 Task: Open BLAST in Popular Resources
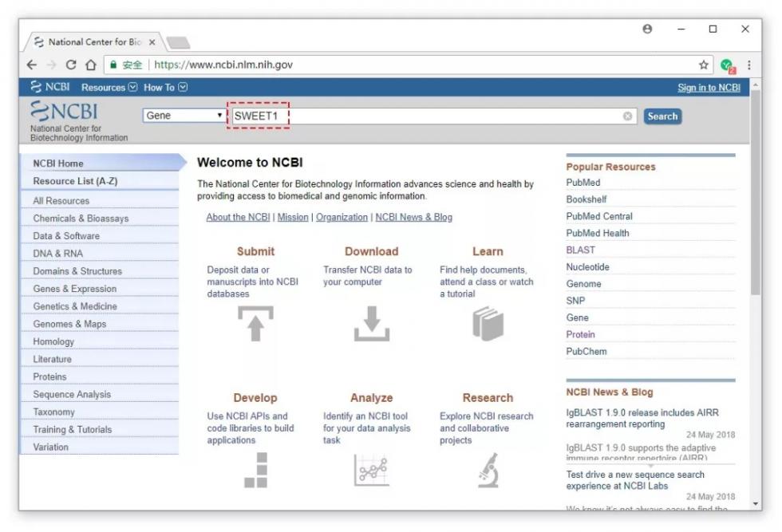pyautogui.click(x=581, y=250)
